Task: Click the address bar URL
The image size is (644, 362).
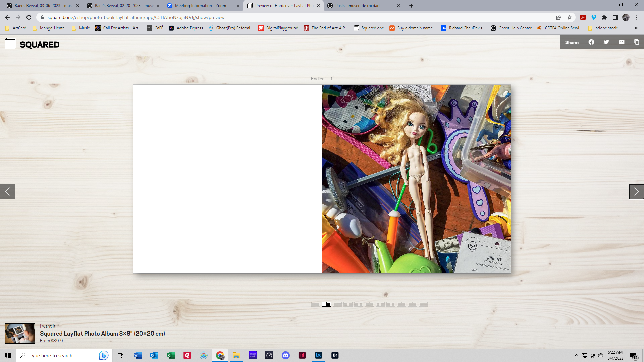Action: point(136,17)
